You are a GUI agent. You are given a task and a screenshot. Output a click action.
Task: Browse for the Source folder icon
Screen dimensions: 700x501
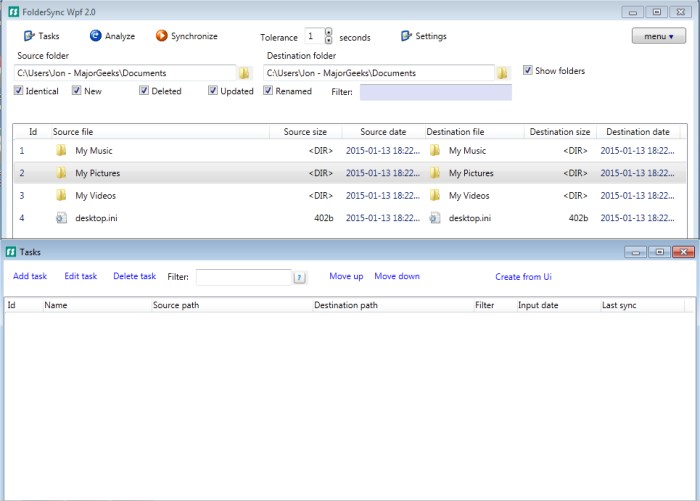(244, 73)
